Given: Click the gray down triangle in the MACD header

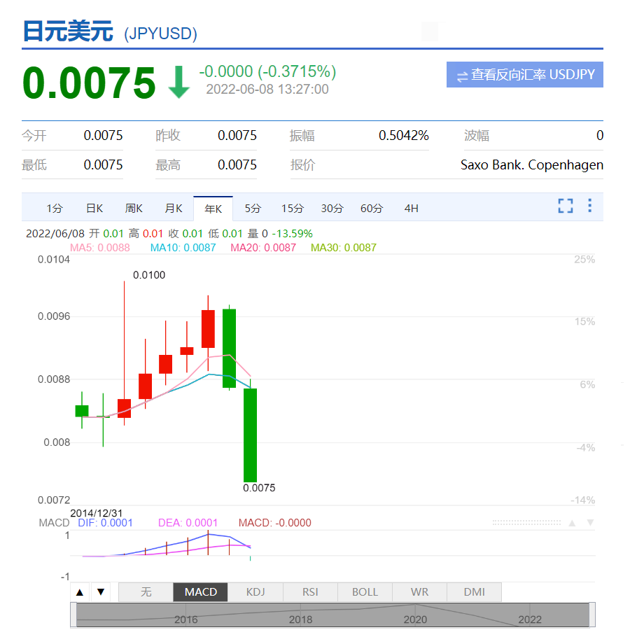Looking at the screenshot, I should (x=590, y=523).
